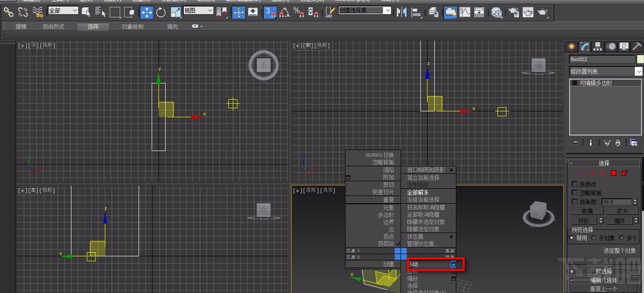Image resolution: width=644 pixels, height=293 pixels.
Task: Click the Bind to Space Warp icon
Action: click(38, 13)
